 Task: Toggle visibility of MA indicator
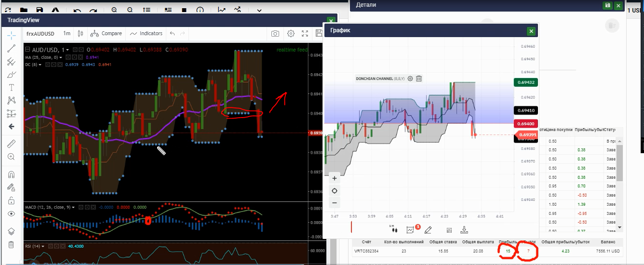coord(68,57)
